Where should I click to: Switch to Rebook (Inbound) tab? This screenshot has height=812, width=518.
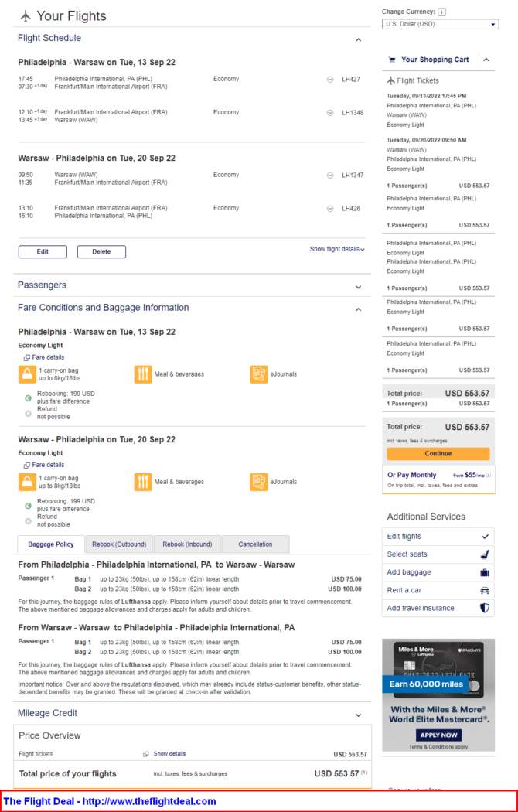(187, 544)
